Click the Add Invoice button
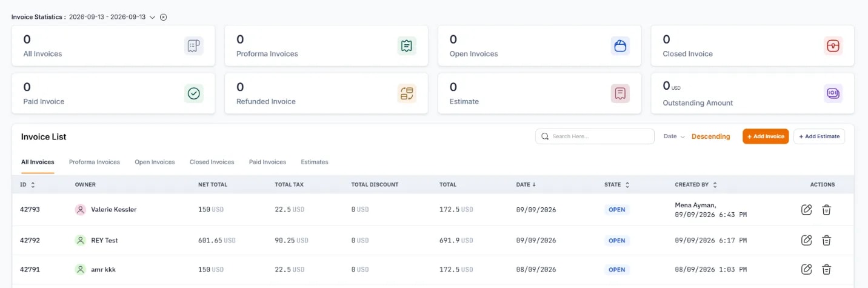868x288 pixels. [x=766, y=136]
